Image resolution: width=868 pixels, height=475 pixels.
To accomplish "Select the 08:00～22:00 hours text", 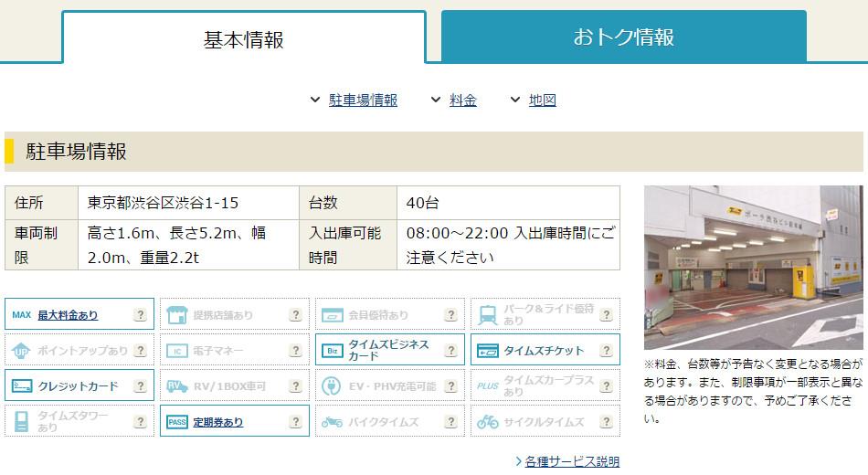I will [x=457, y=233].
